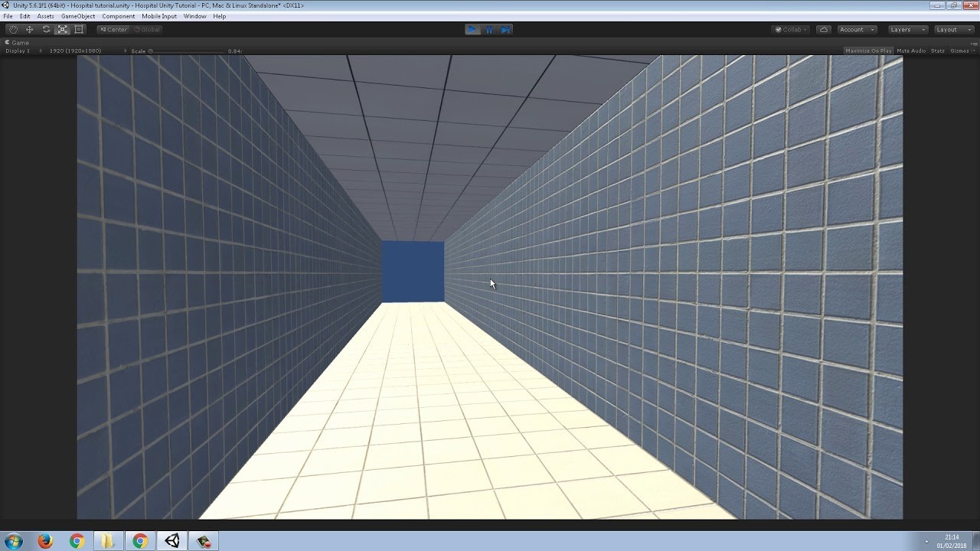Minimize the Unity window
This screenshot has height=551, width=980.
[x=939, y=5]
